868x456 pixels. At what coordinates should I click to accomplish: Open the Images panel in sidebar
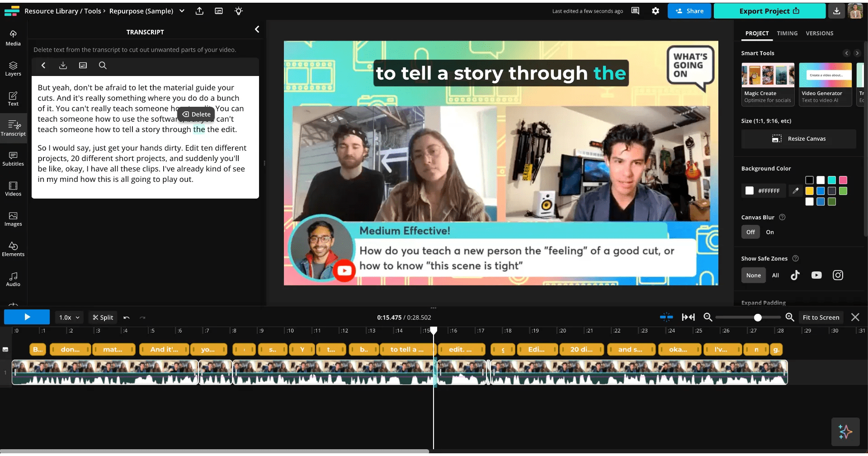[13, 219]
